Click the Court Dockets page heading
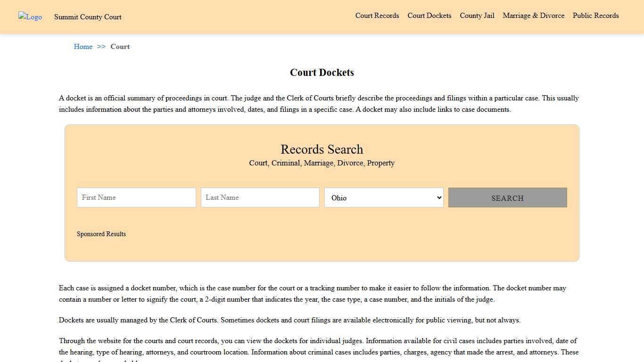This screenshot has height=362, width=644. (322, 72)
